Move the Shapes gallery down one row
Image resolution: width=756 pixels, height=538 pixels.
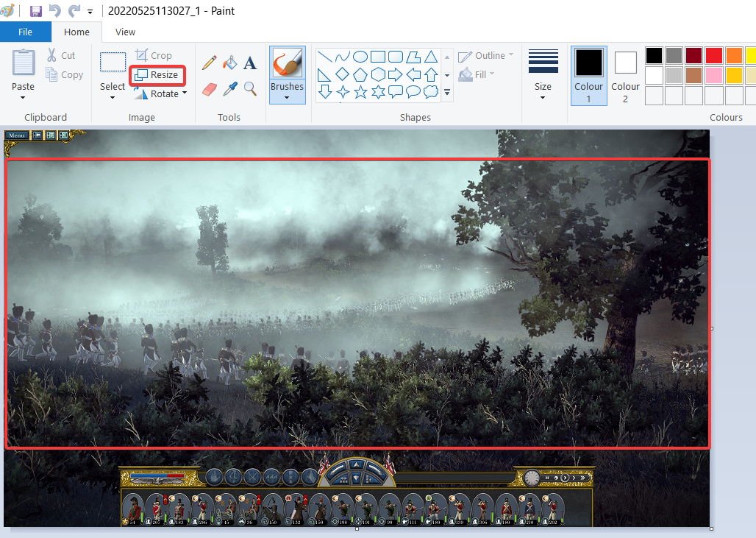[447, 75]
